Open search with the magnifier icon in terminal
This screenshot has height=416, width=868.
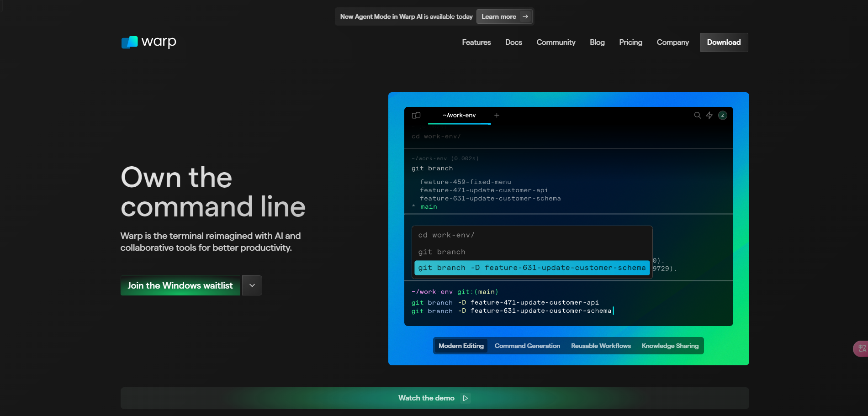[x=697, y=116]
